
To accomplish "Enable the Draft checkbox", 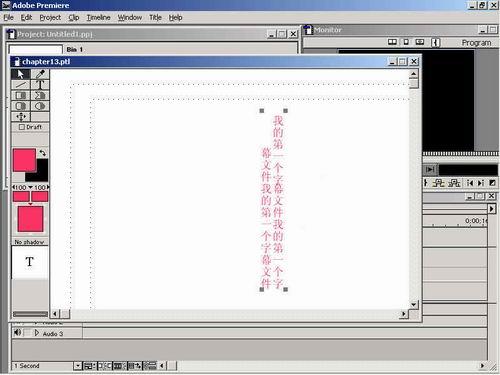I will 22,127.
